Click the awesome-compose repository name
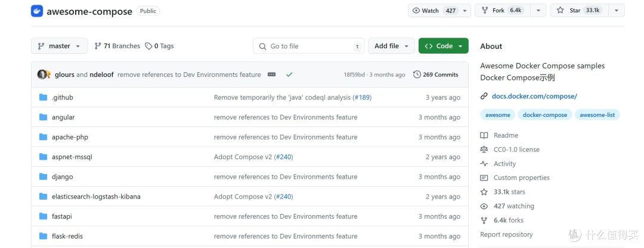The width and height of the screenshot is (644, 248). point(89,11)
